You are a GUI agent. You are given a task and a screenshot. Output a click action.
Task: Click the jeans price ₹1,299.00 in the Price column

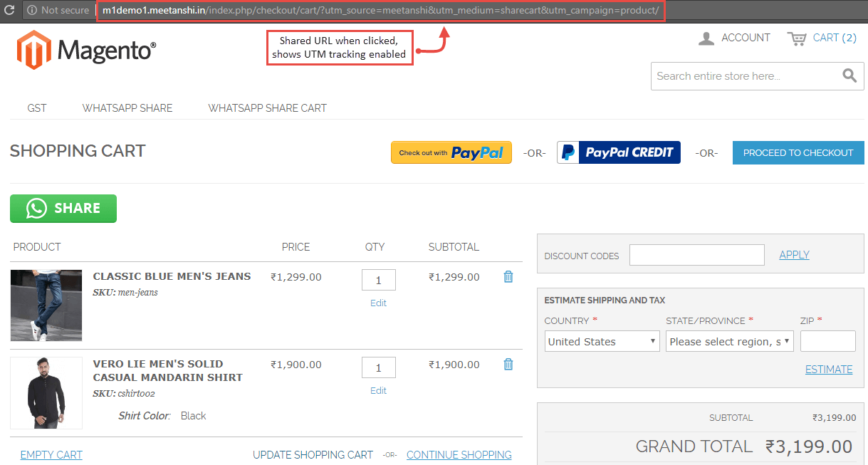296,277
